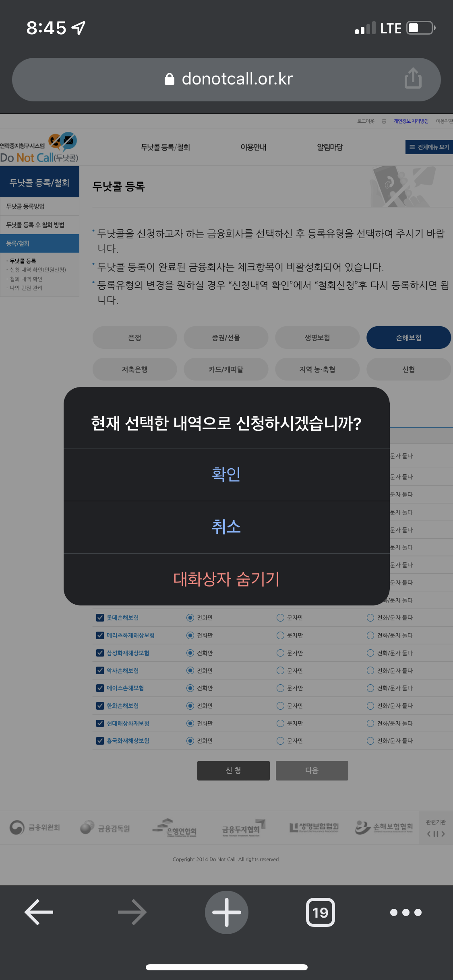Screen dimensions: 453x980
Task: Tap the Do Not Call logo
Action: [39, 147]
